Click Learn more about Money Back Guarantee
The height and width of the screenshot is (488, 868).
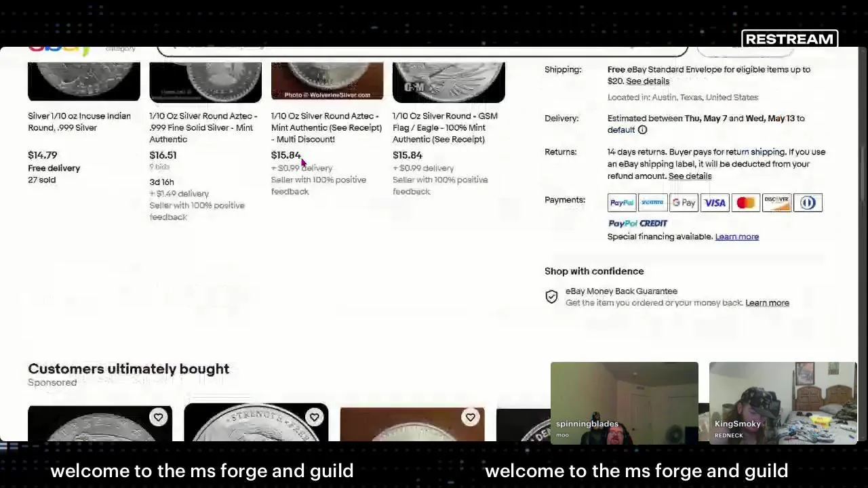tap(767, 303)
